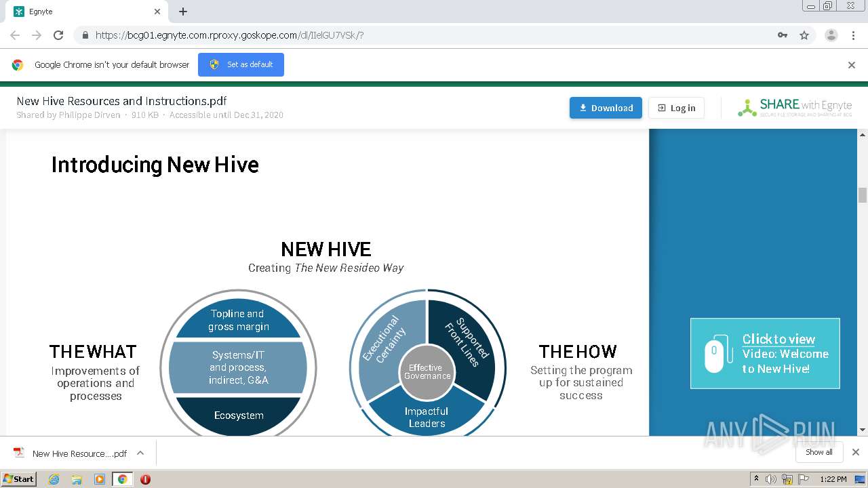Image resolution: width=868 pixels, height=488 pixels.
Task: Open the red security taskbar icon
Action: 145,479
